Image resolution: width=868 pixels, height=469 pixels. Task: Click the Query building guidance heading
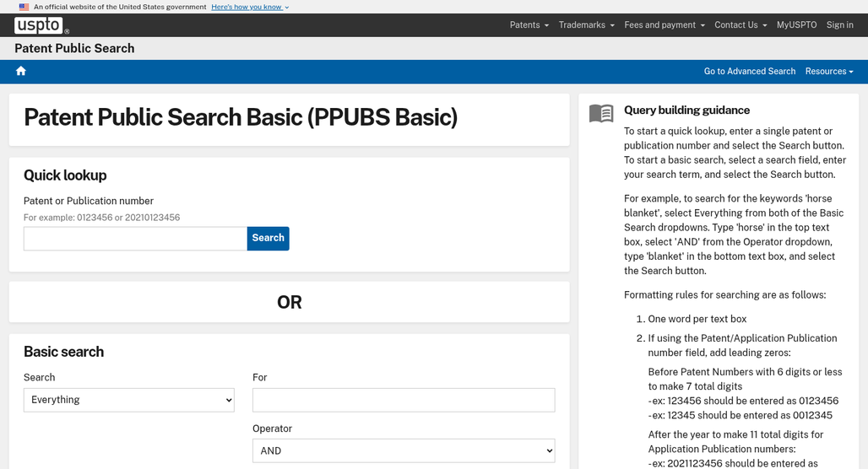[x=686, y=110]
